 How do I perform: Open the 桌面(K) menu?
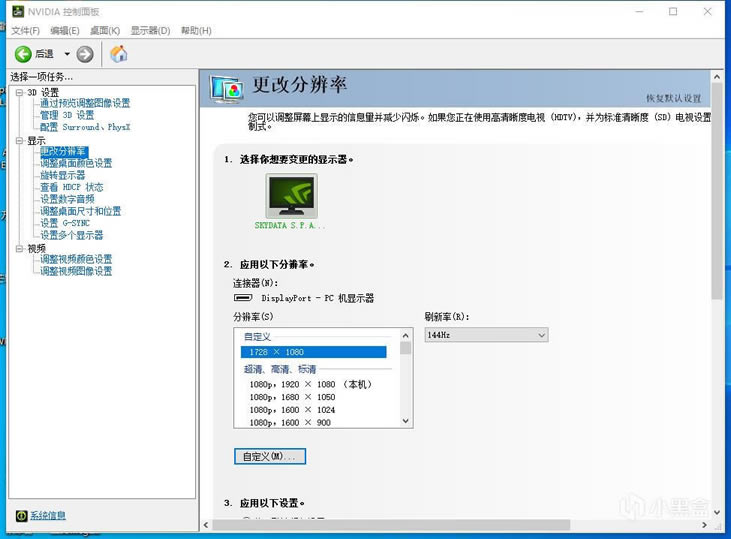[105, 31]
